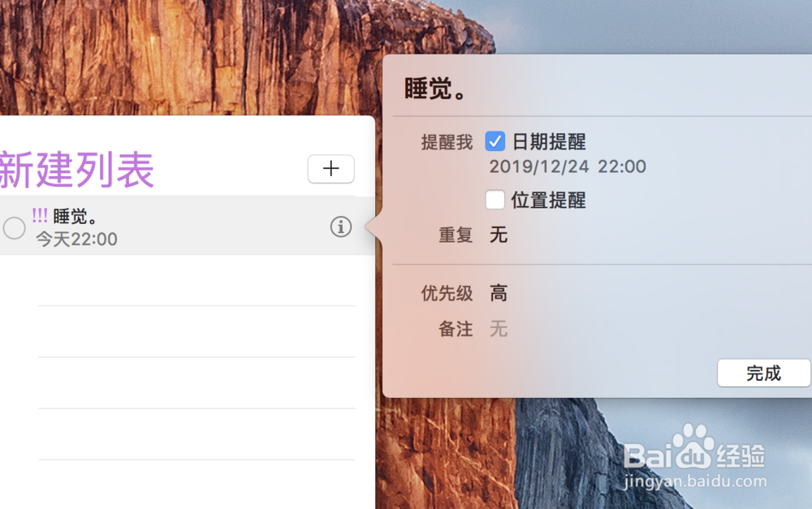Open the 优先级 dropdown showing 高

(x=499, y=294)
